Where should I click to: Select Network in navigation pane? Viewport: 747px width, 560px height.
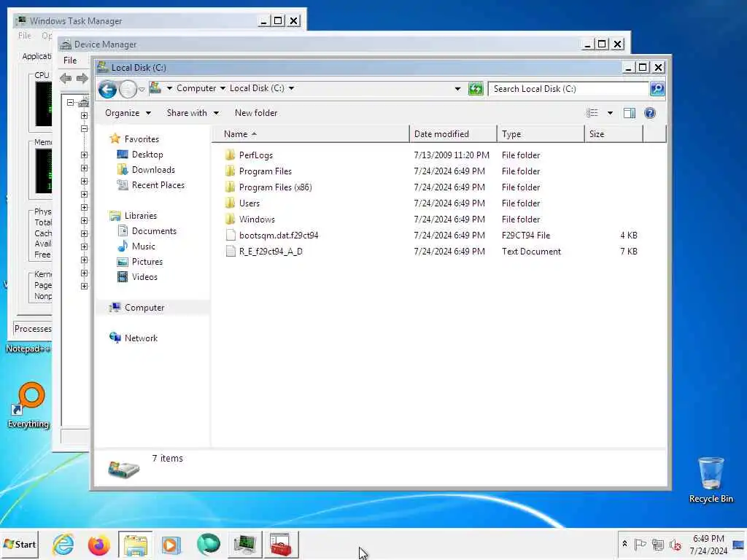(x=141, y=338)
